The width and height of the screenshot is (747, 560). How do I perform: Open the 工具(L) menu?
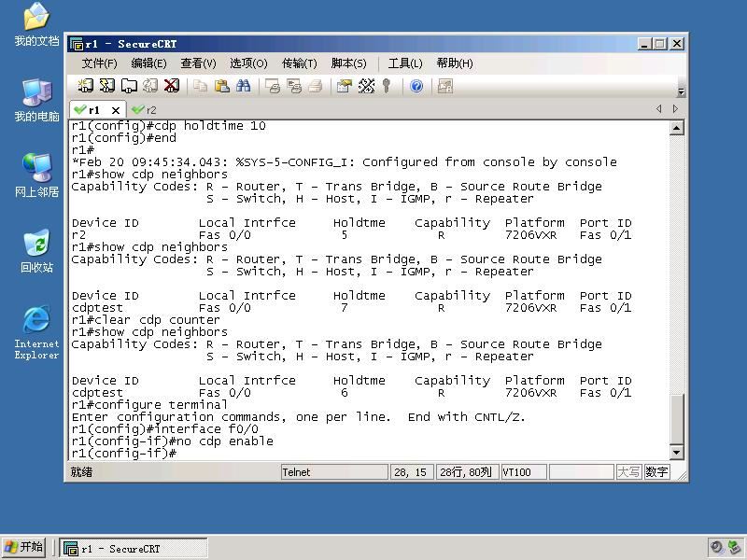click(x=405, y=63)
